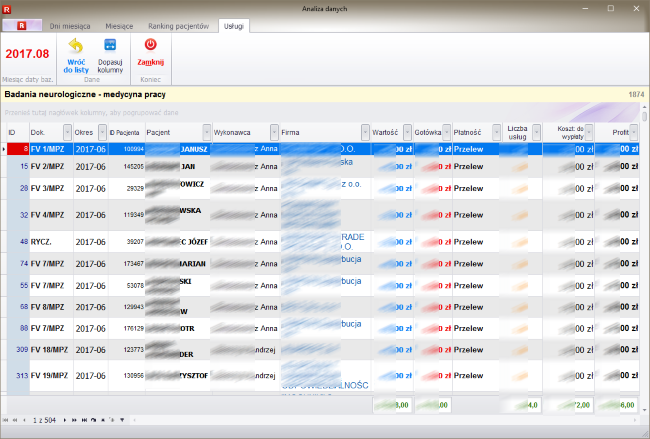Open the Okres column filter dropdown
The image size is (650, 439).
pyautogui.click(x=102, y=132)
